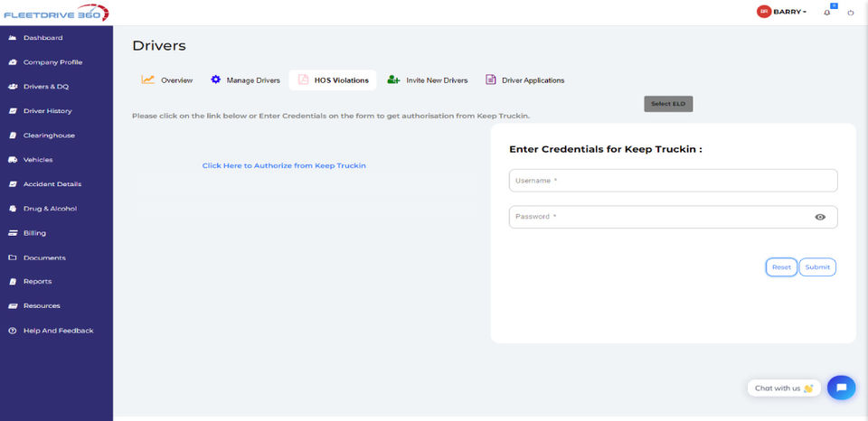Screen dimensions: 868x421
Task: Click the Invite New Drivers person icon
Action: coord(393,80)
